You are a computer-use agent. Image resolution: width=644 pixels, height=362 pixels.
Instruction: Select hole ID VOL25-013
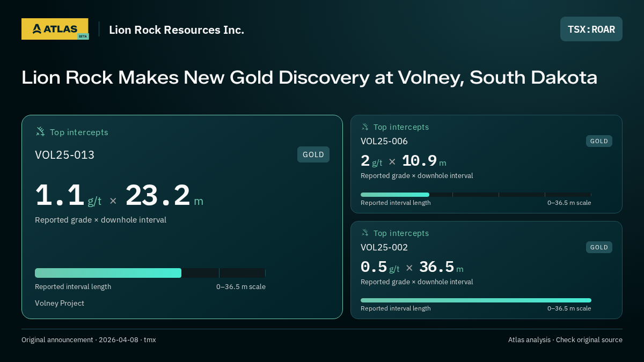click(64, 155)
